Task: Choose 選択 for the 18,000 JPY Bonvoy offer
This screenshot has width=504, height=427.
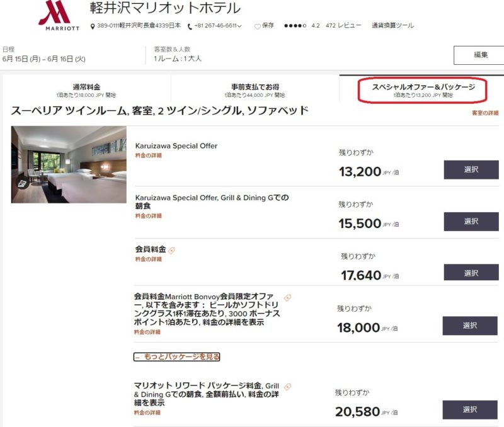Action: [470, 326]
